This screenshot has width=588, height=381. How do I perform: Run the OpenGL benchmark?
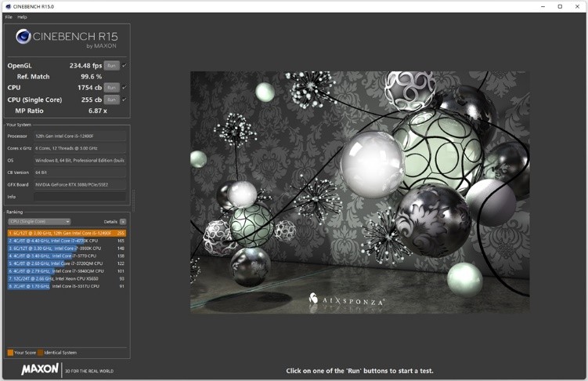(112, 65)
